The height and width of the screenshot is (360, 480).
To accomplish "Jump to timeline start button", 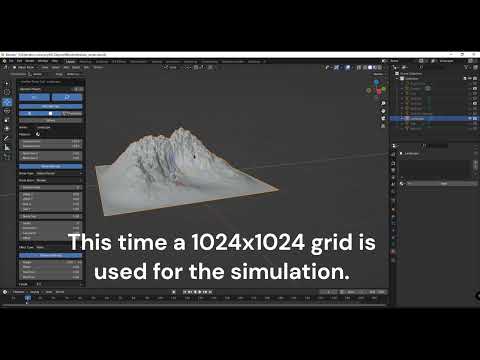I will click(185, 292).
